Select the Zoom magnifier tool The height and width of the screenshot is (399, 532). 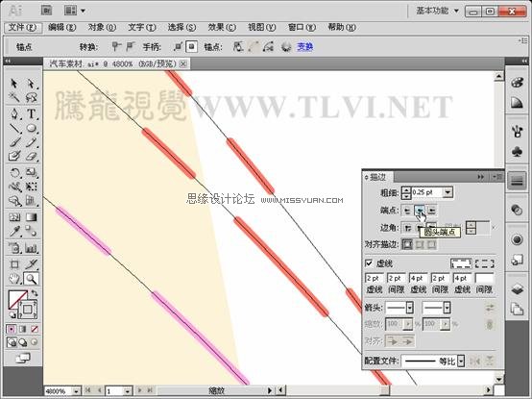click(31, 279)
